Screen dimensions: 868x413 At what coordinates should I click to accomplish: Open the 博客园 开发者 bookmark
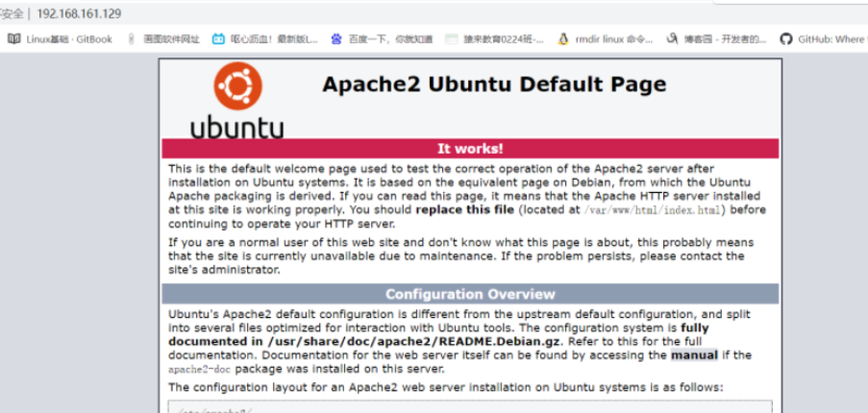click(x=716, y=38)
